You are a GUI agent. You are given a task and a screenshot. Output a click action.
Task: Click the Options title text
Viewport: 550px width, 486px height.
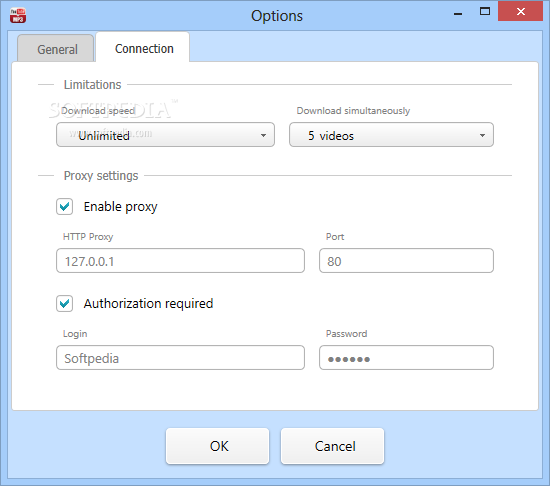(x=277, y=16)
